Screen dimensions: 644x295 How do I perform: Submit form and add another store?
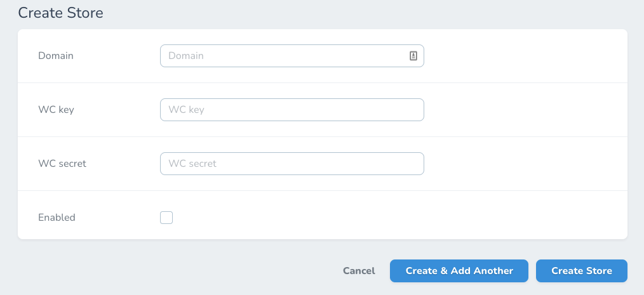click(459, 271)
